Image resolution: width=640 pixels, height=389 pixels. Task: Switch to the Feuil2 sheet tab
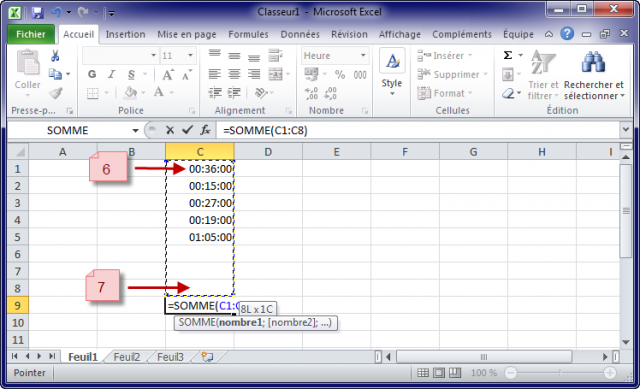(127, 357)
